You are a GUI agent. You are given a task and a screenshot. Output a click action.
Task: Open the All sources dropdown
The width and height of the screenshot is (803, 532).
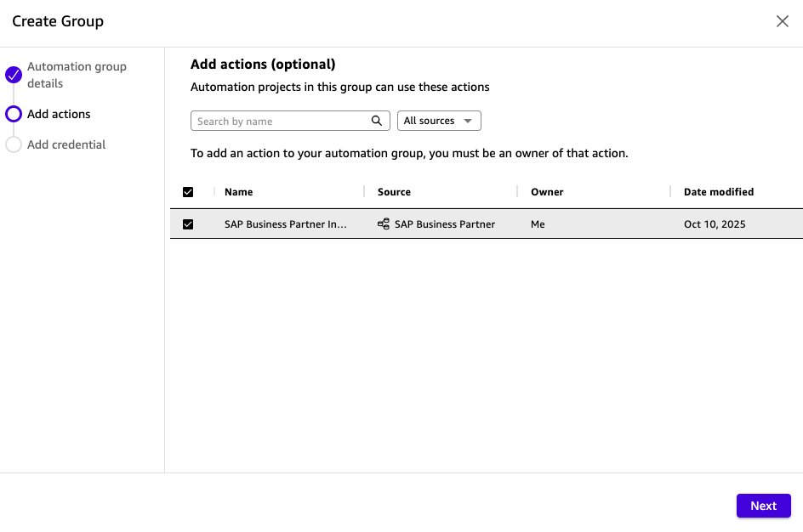439,121
